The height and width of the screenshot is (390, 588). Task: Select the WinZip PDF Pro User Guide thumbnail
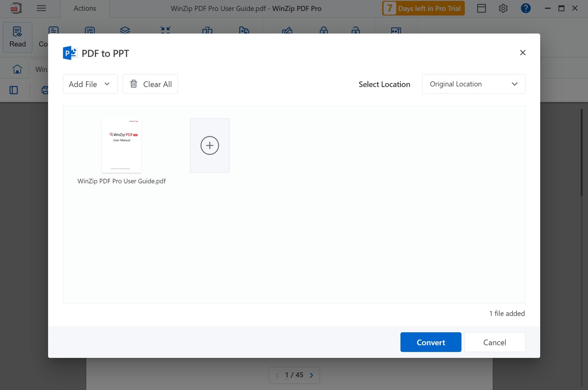tap(122, 145)
